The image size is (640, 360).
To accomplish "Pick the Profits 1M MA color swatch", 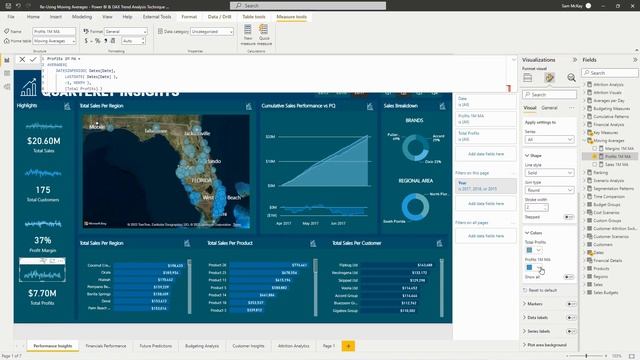I will [529, 267].
